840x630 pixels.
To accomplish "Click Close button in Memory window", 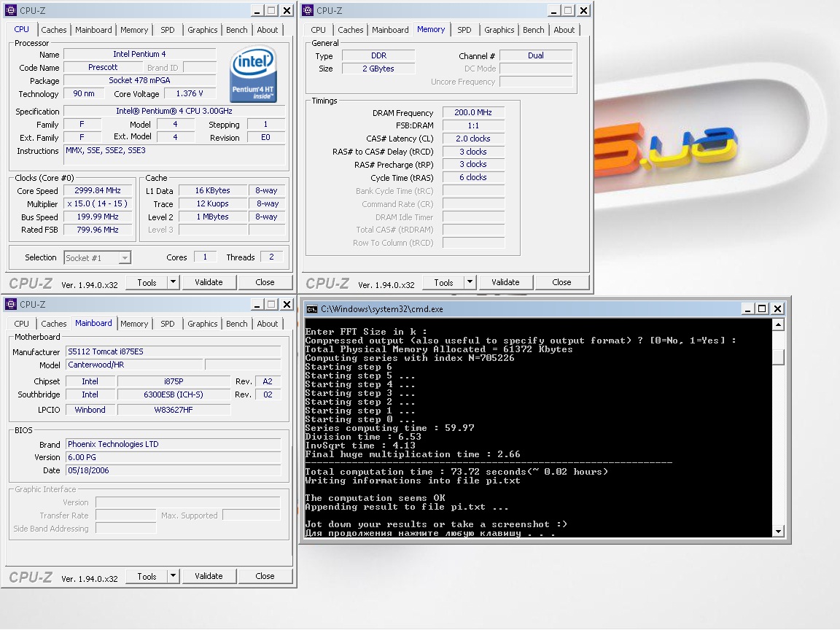I will coord(561,282).
